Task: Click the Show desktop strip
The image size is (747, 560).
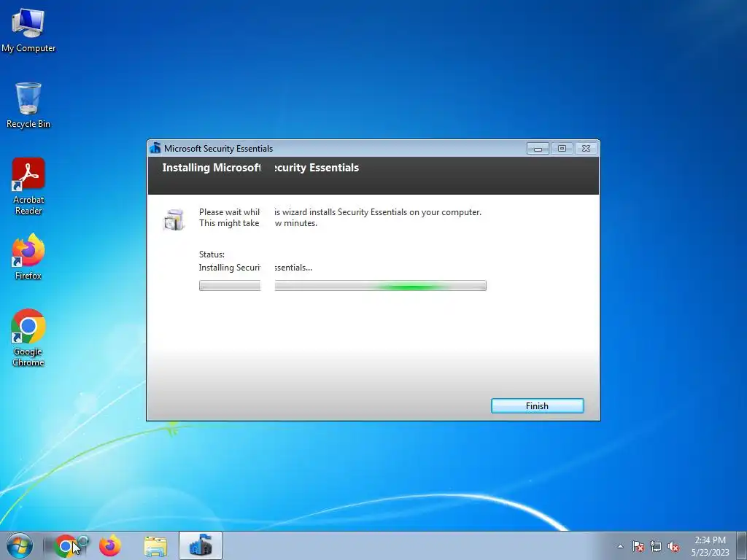Action: point(742,545)
